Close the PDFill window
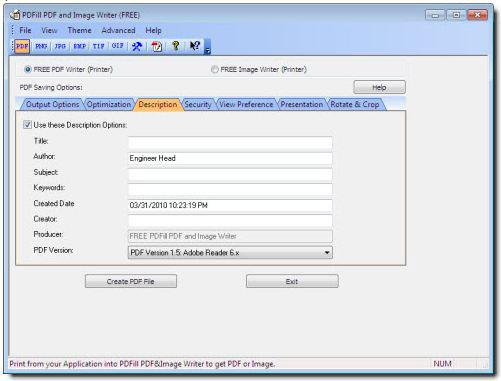The height and width of the screenshot is (381, 501). pos(477,15)
